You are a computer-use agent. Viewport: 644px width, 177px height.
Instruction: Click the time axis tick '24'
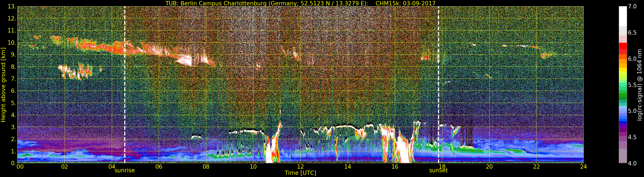pyautogui.click(x=583, y=166)
